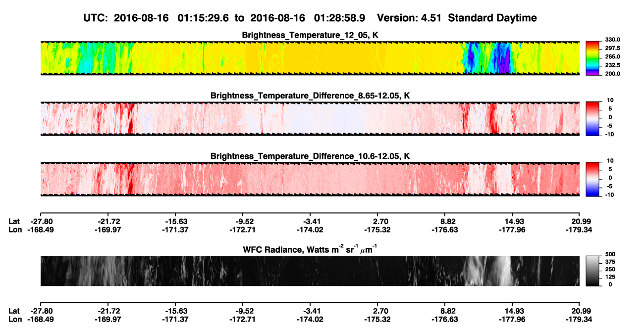The width and height of the screenshot is (644, 330).
Task: Click Lon -179.34 on the axis under the WFC Radiance panel
Action: tap(579, 319)
